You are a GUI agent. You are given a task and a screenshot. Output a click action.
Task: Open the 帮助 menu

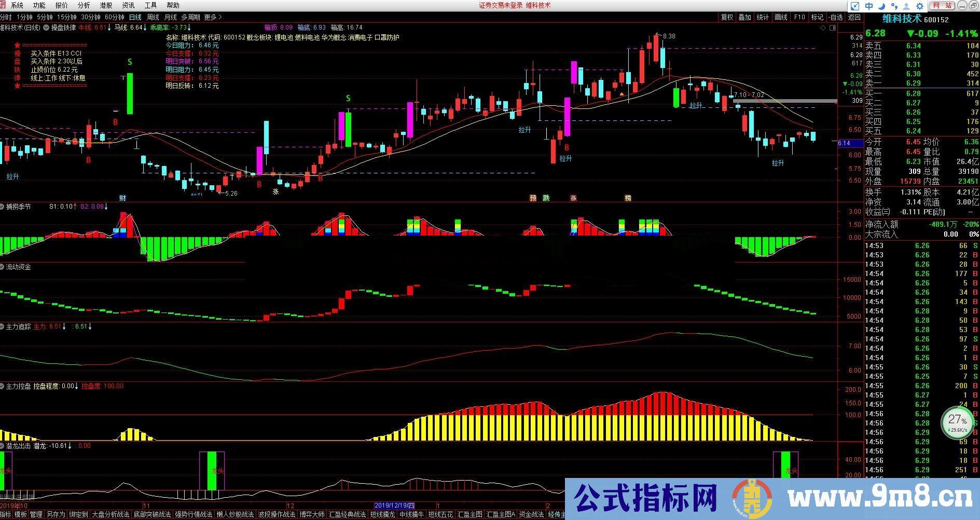pyautogui.click(x=173, y=5)
